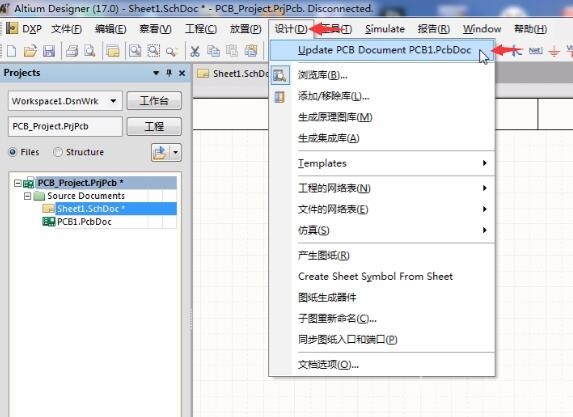Choose 生成集成库(A) menu entry

click(382, 138)
